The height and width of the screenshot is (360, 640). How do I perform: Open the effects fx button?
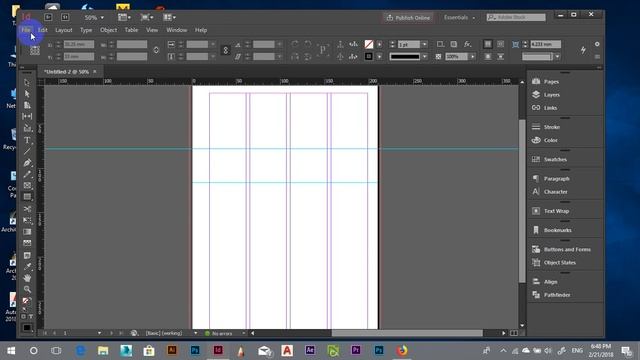click(x=467, y=44)
